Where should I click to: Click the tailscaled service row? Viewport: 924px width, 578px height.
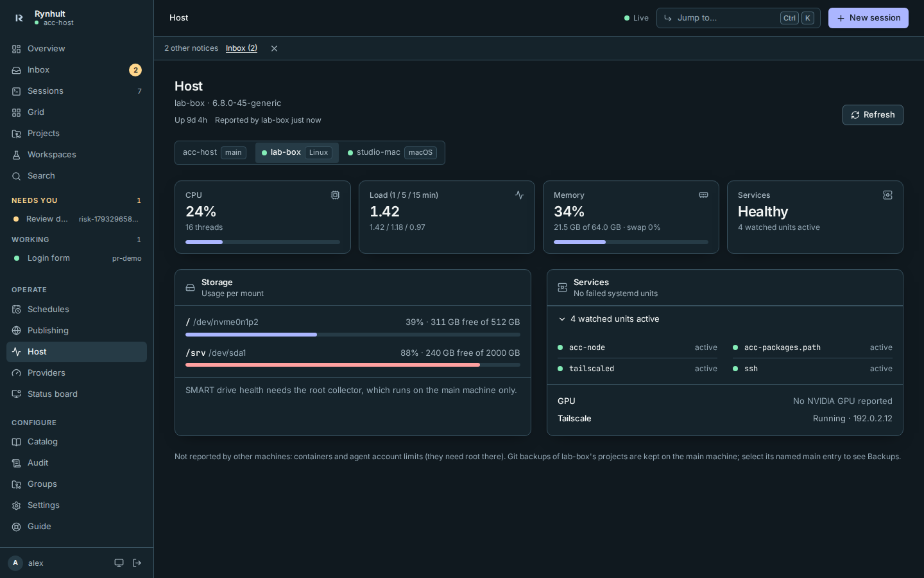pos(637,369)
